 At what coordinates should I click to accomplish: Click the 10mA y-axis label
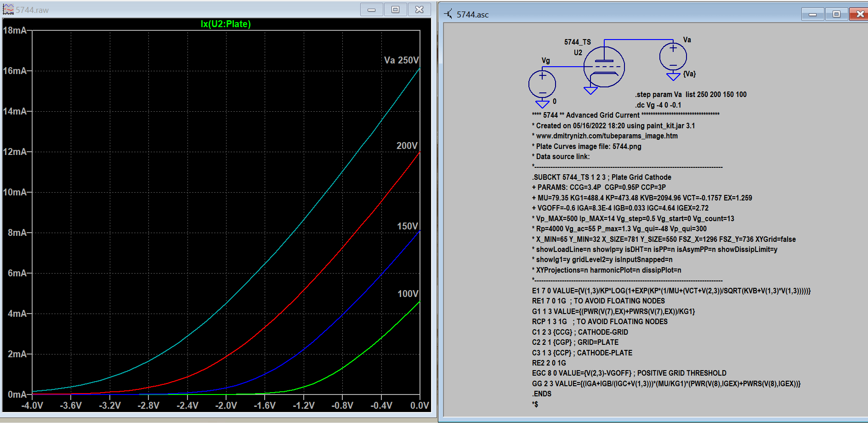pos(15,192)
